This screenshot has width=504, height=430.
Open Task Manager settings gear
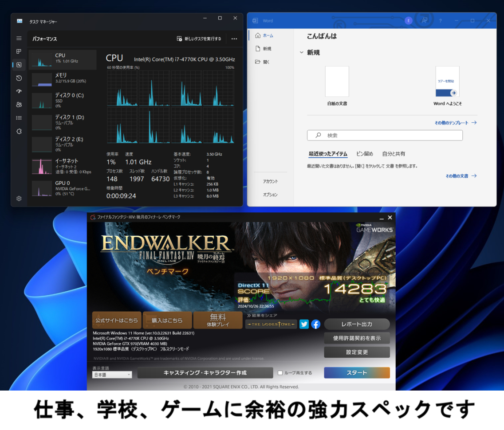pyautogui.click(x=19, y=199)
